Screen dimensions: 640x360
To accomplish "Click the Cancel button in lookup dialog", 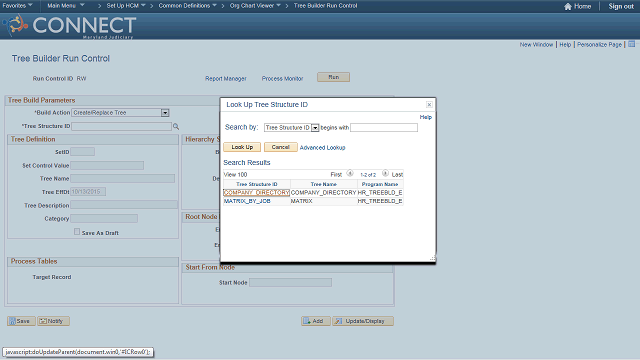I will (280, 147).
